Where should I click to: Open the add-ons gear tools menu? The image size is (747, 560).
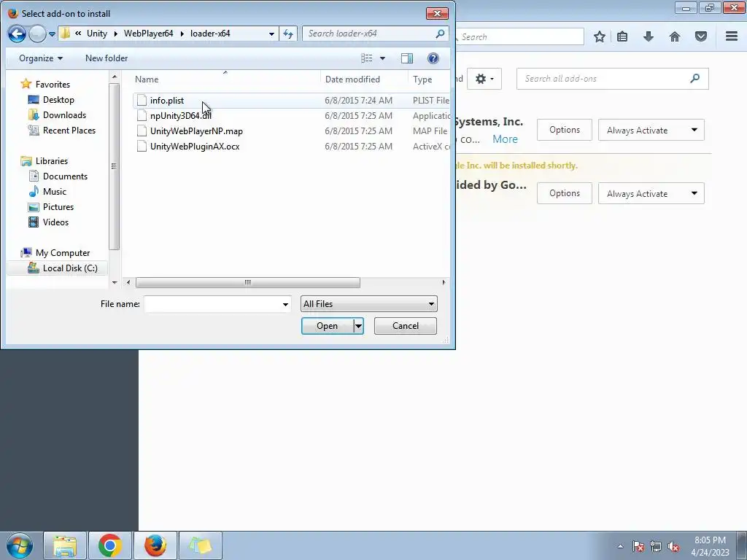tap(484, 79)
